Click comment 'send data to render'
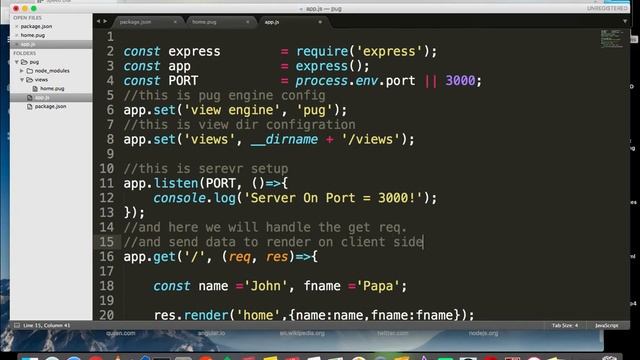 coord(273,242)
